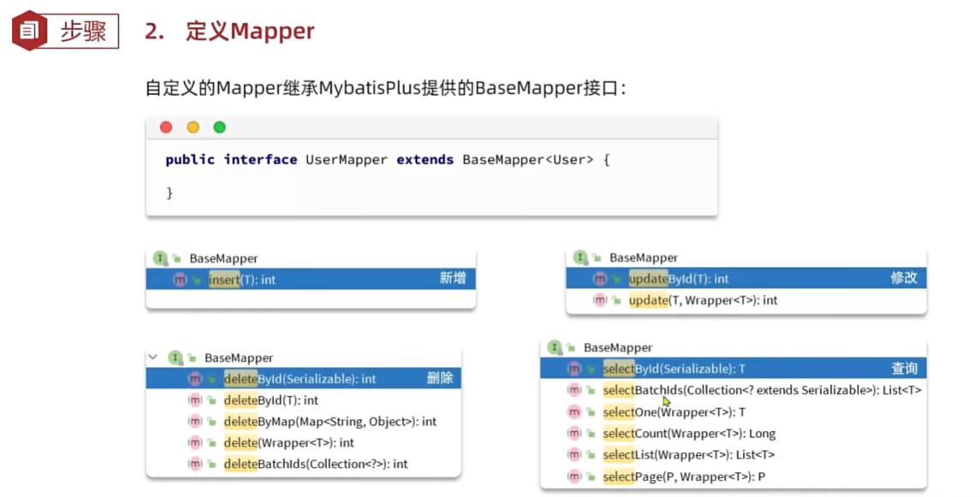Click method icon beside deleteByMap

point(195,422)
